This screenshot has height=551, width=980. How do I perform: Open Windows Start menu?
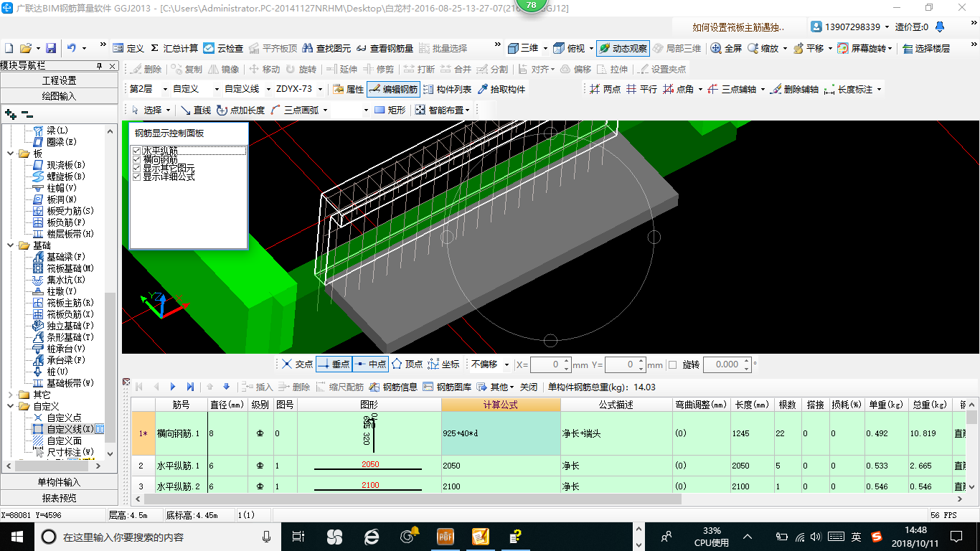(x=17, y=537)
